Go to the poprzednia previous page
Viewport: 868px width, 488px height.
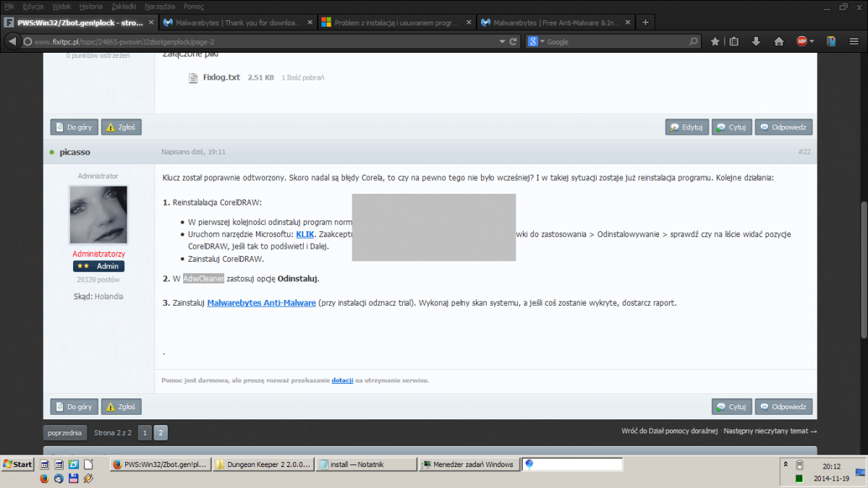coord(66,433)
